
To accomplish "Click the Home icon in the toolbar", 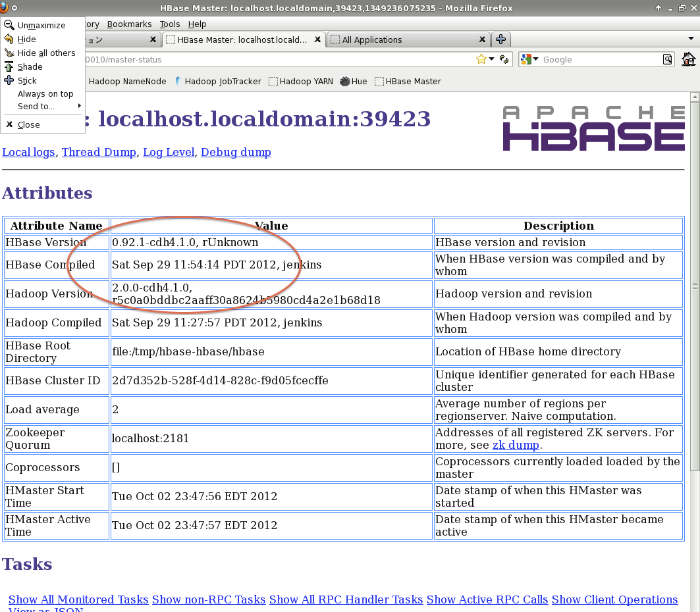I will coord(688,59).
